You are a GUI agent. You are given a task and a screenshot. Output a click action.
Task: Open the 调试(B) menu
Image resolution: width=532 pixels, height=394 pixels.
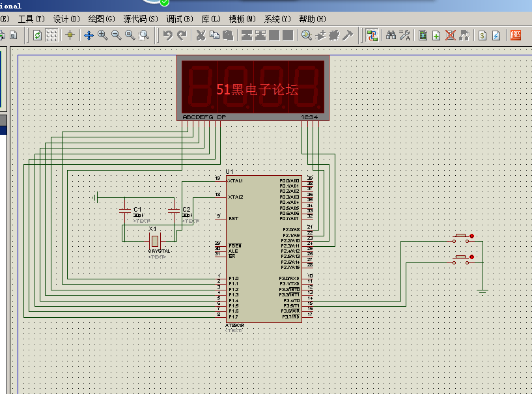tap(180, 19)
